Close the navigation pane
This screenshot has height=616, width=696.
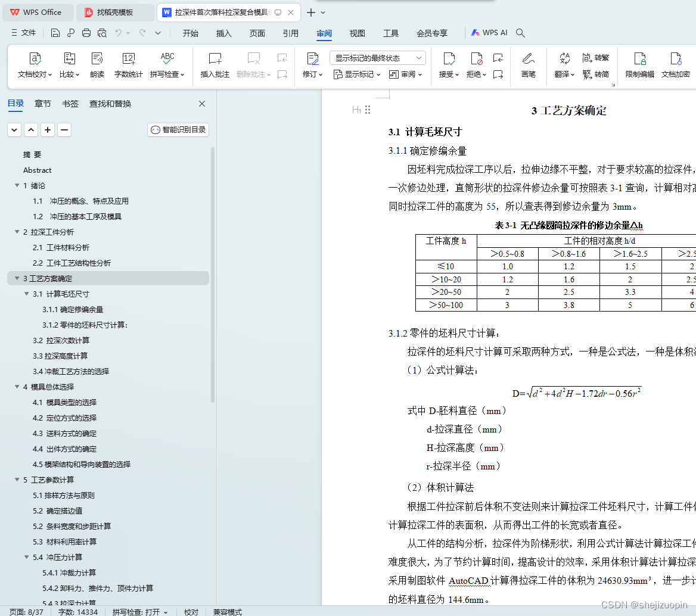point(202,104)
